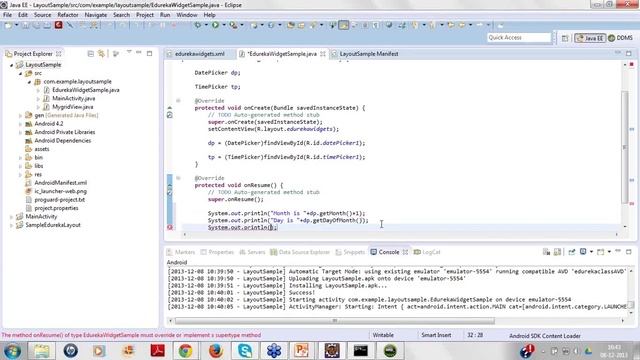This screenshot has height=360, width=640.
Task: Select proguard-project.txt file
Action: coord(60,200)
